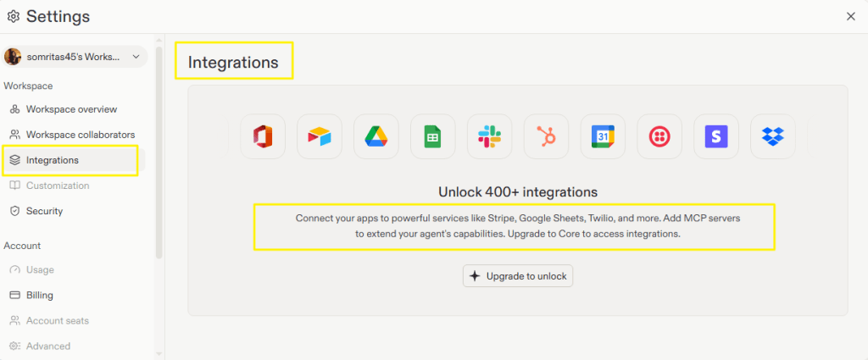Screen dimensions: 868x360
Task: Click the sidebar scrollbar thumb
Action: tap(159, 152)
